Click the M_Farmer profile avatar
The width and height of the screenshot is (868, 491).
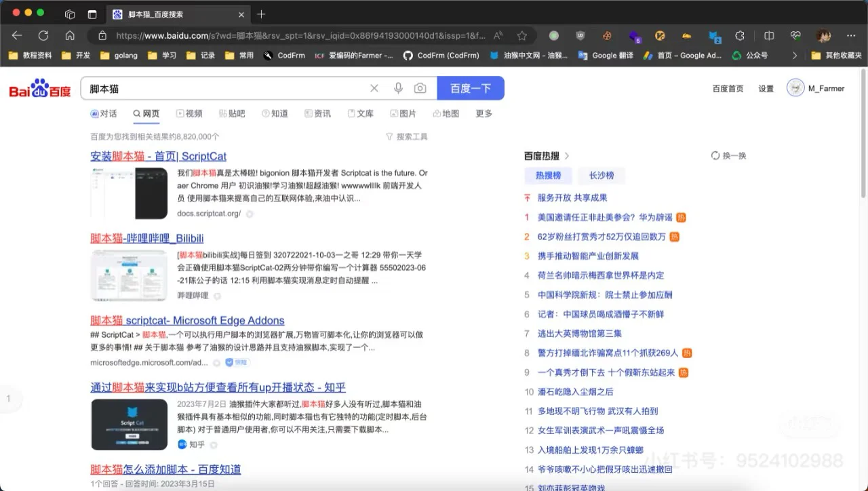click(x=795, y=88)
